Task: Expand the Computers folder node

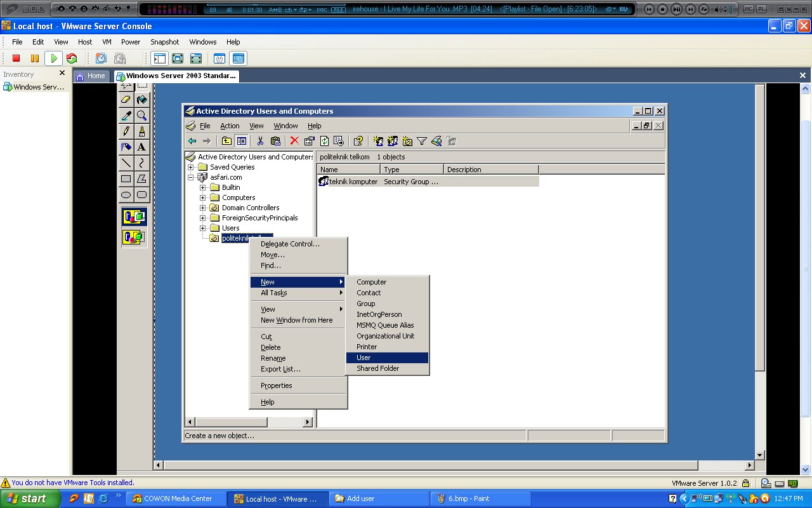Action: point(203,197)
